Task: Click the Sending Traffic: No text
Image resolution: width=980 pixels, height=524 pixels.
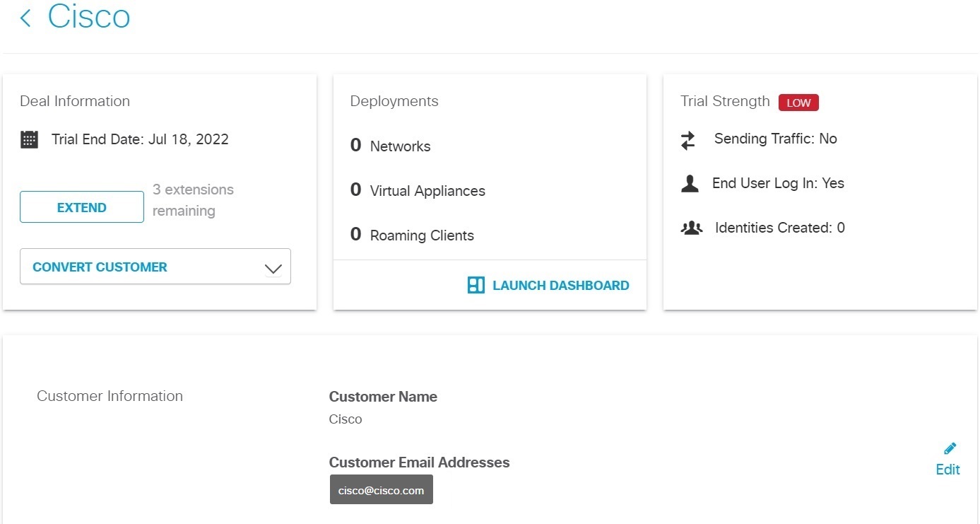Action: (775, 139)
